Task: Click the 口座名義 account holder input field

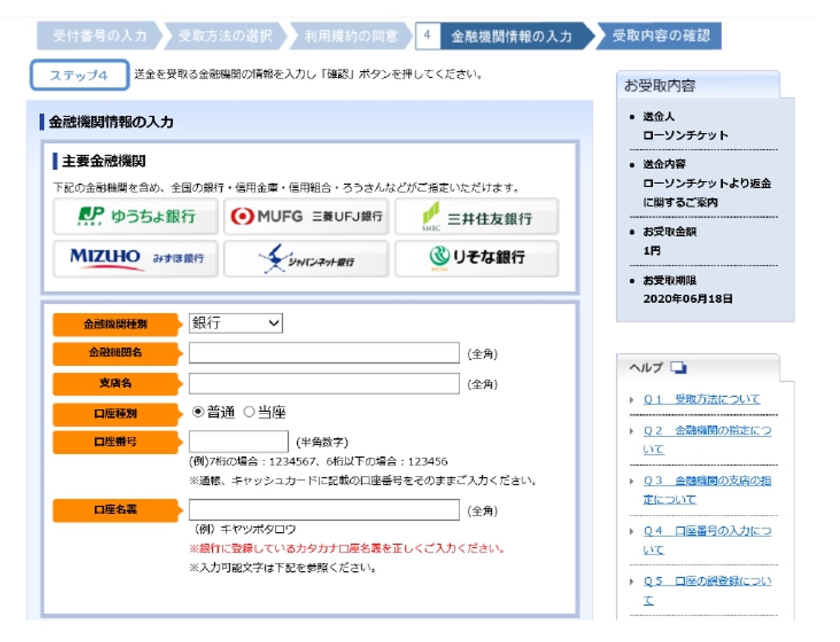Action: tap(324, 510)
